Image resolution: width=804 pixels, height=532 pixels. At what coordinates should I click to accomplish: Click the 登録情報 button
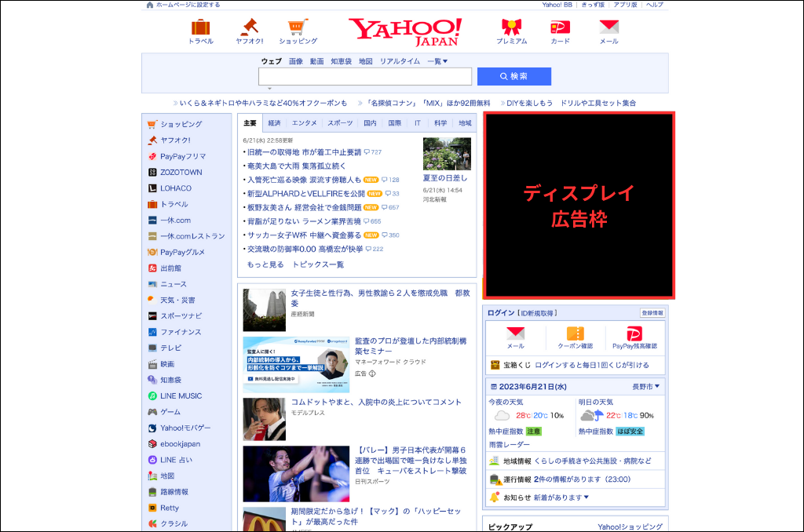pyautogui.click(x=652, y=312)
